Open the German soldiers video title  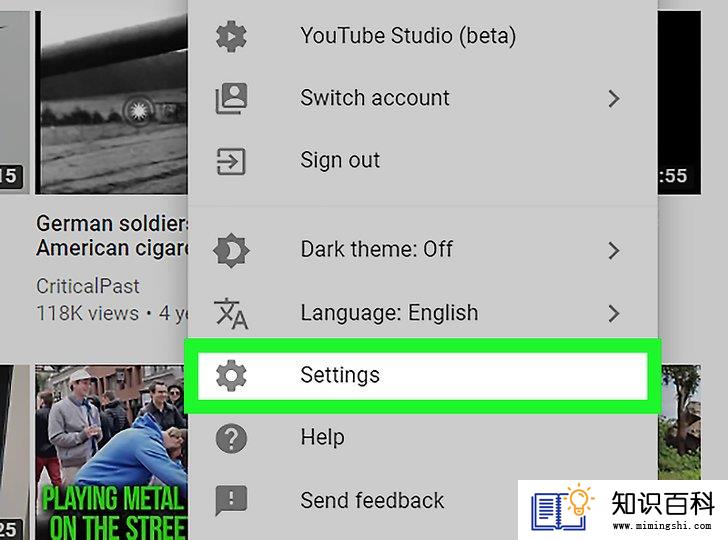coord(112,236)
